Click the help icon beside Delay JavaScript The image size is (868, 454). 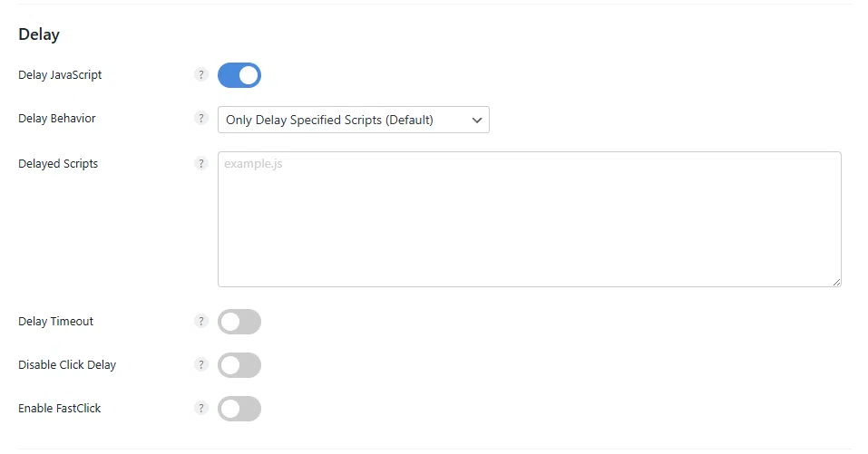tap(201, 75)
